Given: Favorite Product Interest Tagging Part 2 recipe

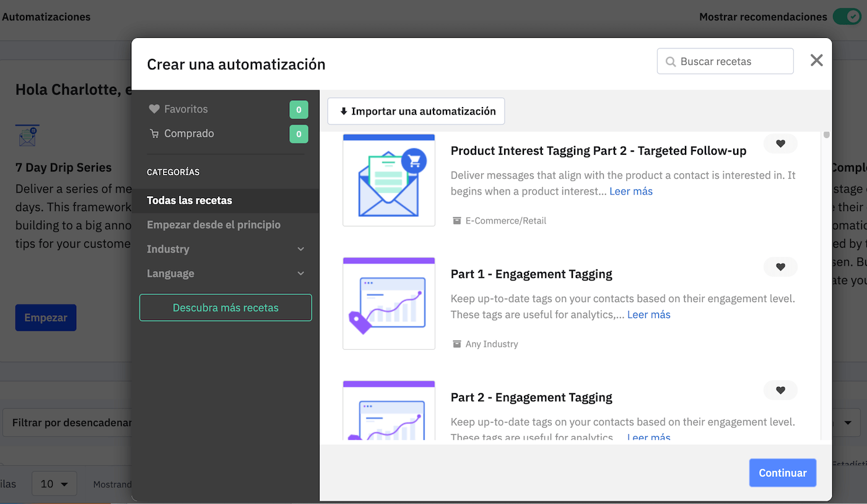Looking at the screenshot, I should tap(780, 144).
